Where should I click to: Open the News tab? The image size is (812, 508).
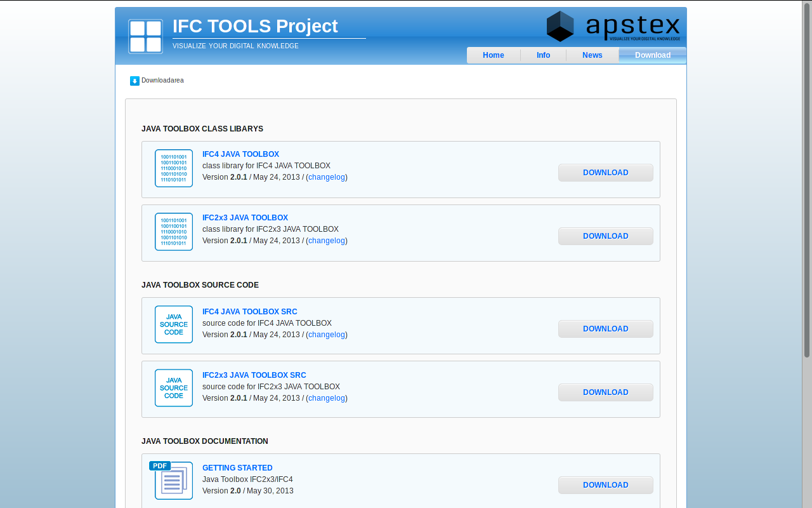593,55
